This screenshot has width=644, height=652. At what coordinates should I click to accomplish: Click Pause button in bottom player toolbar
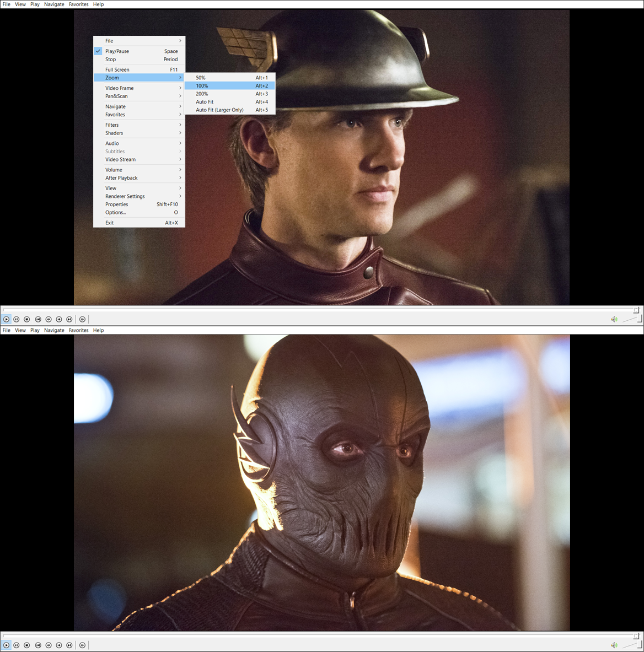16,645
